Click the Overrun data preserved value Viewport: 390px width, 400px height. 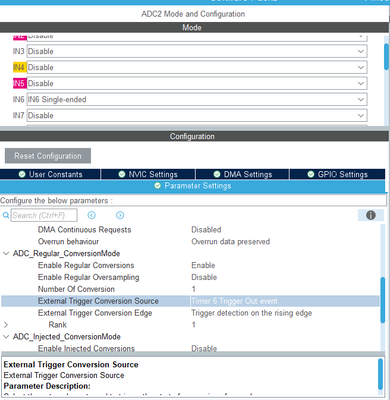click(x=231, y=242)
